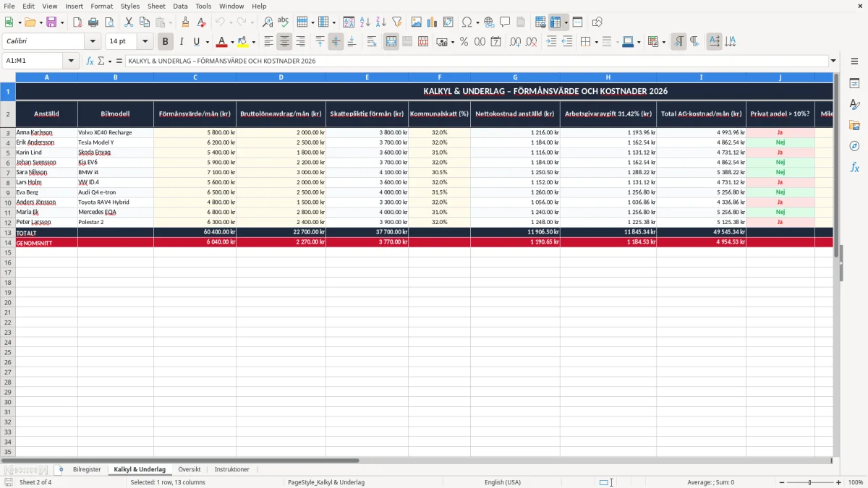Open sidebar Navigator compass icon
868x488 pixels.
[854, 146]
